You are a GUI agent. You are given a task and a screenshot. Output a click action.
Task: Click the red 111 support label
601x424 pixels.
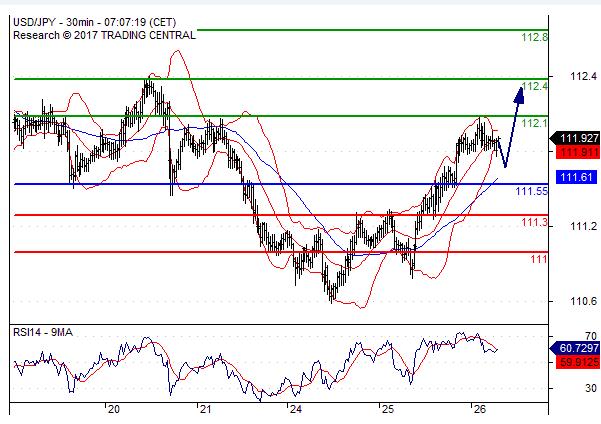[539, 259]
